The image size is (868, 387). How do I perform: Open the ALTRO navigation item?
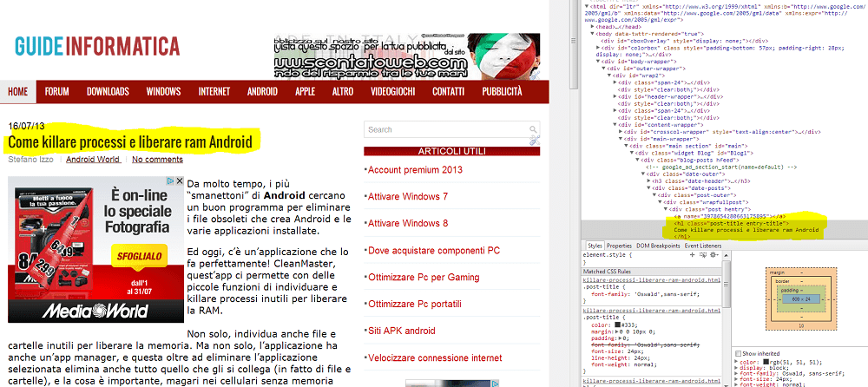(343, 91)
